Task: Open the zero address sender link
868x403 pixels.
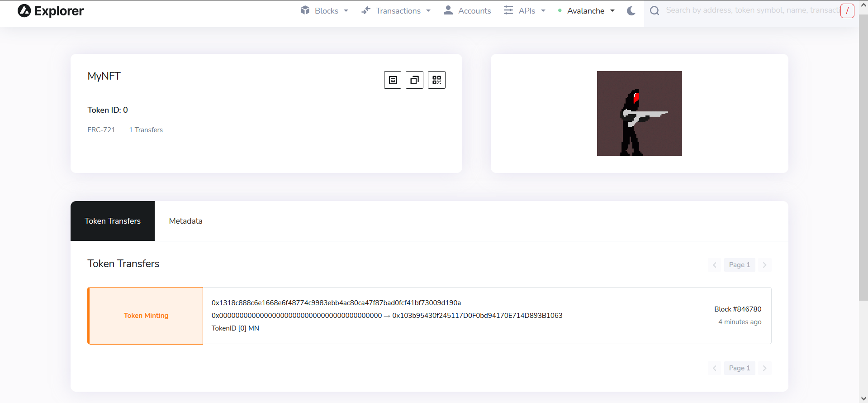Action: tap(297, 316)
